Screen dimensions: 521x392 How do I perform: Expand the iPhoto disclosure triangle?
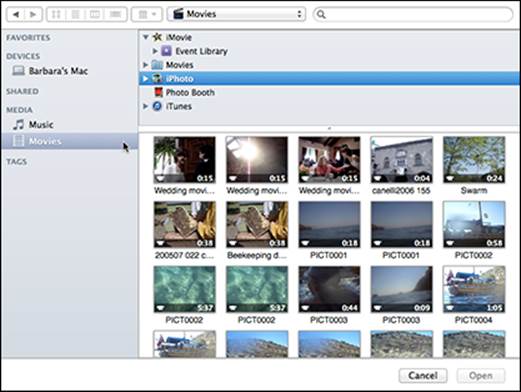145,79
